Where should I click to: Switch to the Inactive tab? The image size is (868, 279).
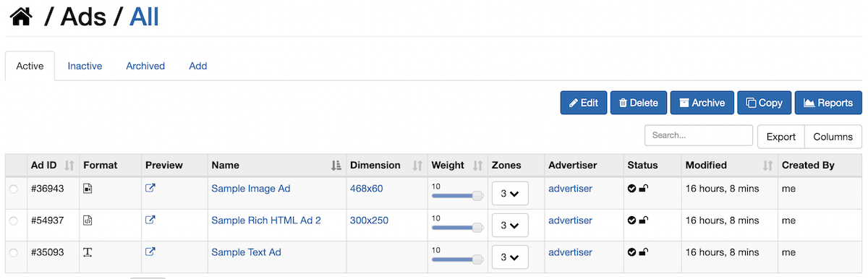(85, 66)
